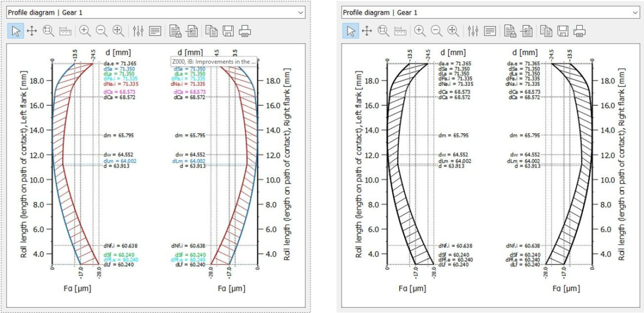Screen dimensions: 644x313
Task: Click right 'd [mm]' heading in right diagram
Action: point(525,52)
